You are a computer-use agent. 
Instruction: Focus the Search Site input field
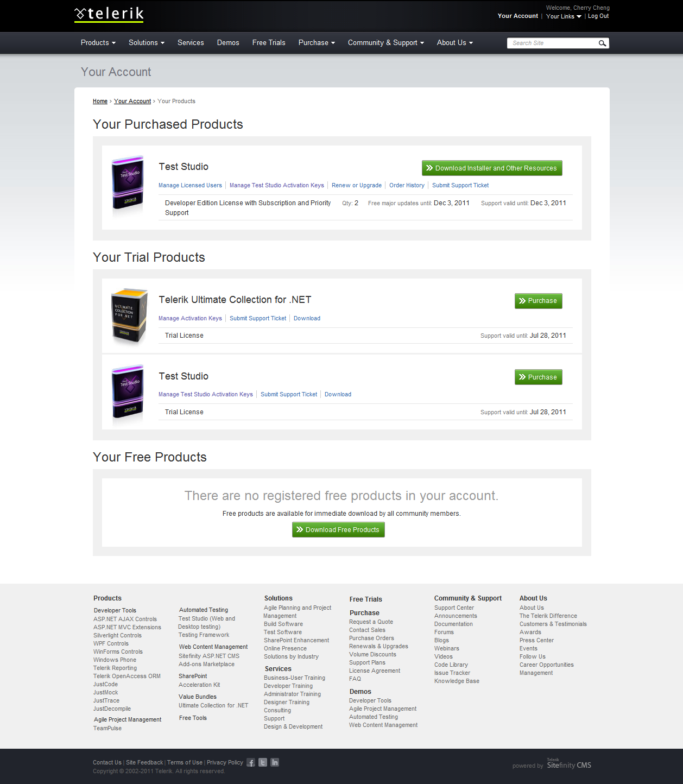point(552,43)
